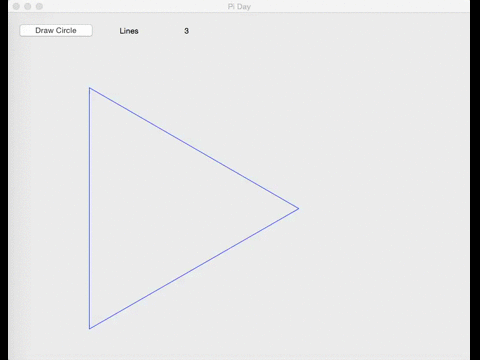Click the black strip at right screen edge
The width and height of the screenshot is (480, 360).
(475, 180)
